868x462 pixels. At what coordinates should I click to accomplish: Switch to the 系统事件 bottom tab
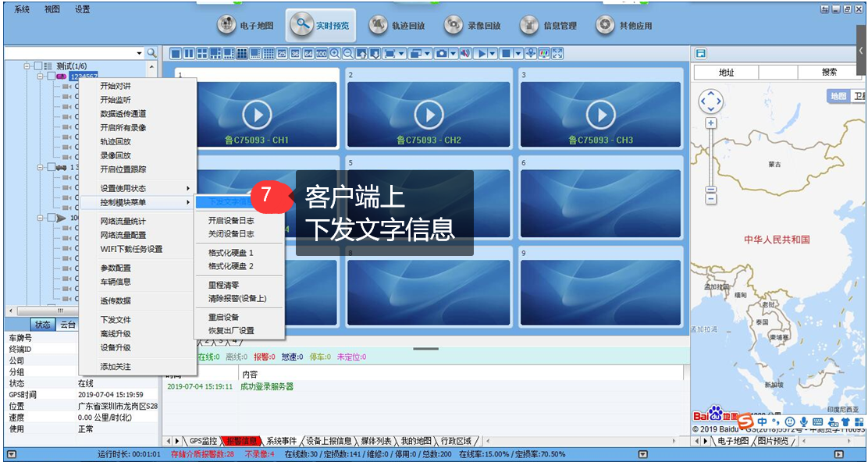[x=281, y=441]
